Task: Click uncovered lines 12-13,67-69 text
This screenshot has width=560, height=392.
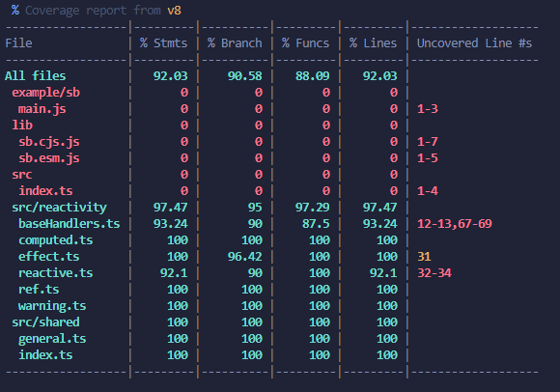Action: coord(455,224)
